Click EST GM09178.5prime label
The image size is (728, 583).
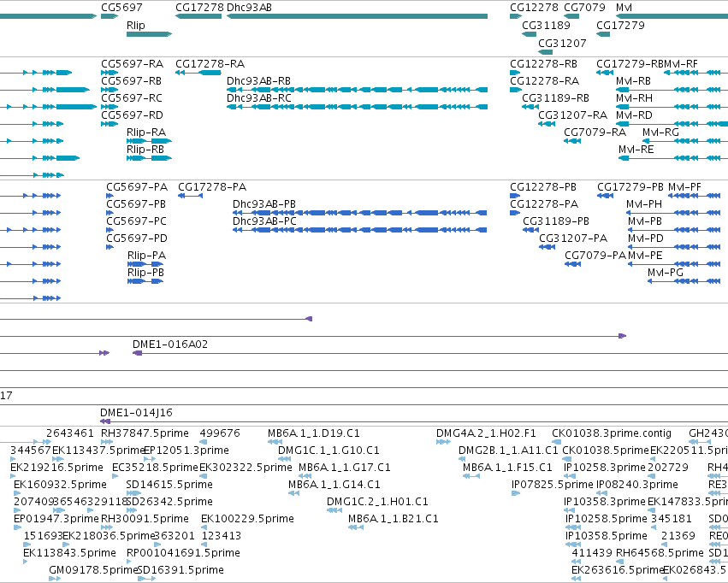tap(93, 570)
